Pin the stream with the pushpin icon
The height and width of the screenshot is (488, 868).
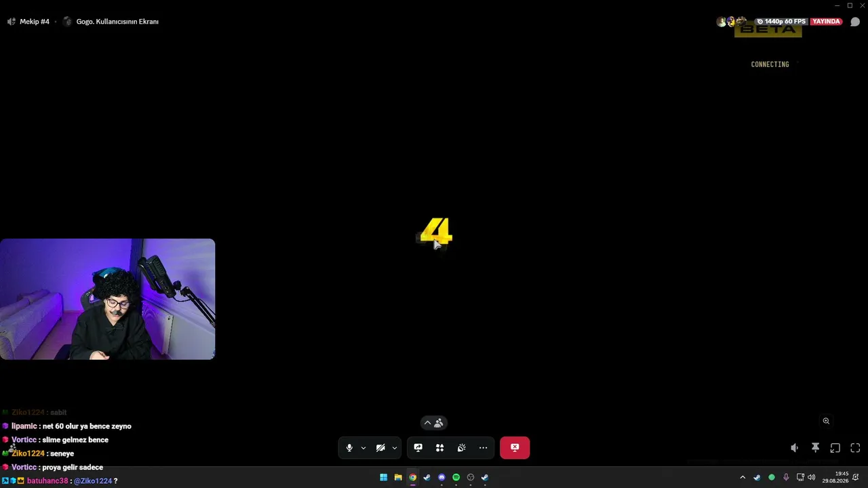815,448
